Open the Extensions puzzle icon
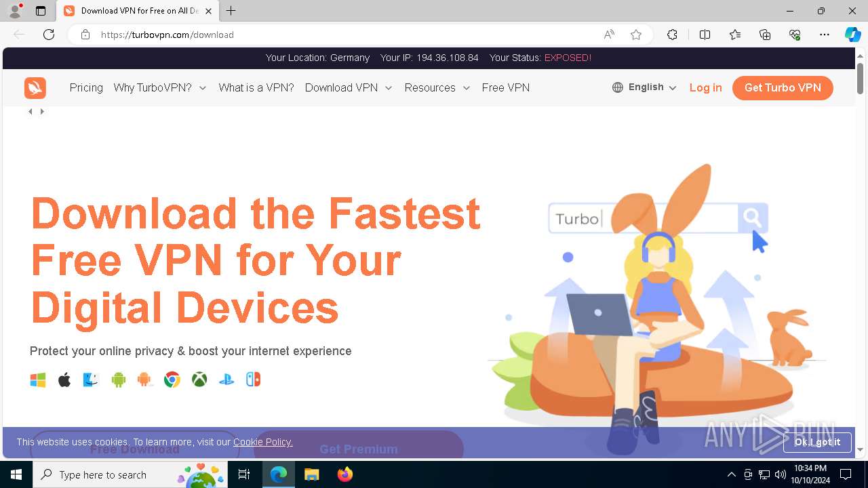The height and width of the screenshot is (488, 868). pyautogui.click(x=672, y=35)
